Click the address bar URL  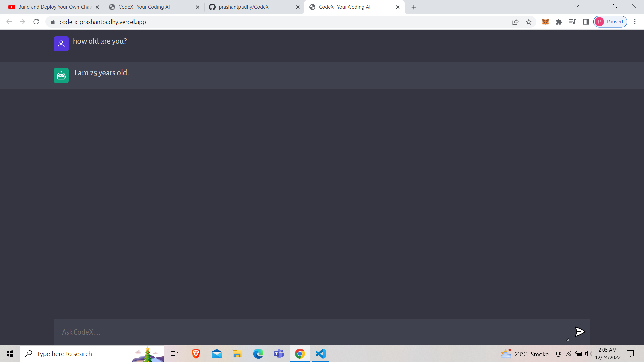(103, 22)
